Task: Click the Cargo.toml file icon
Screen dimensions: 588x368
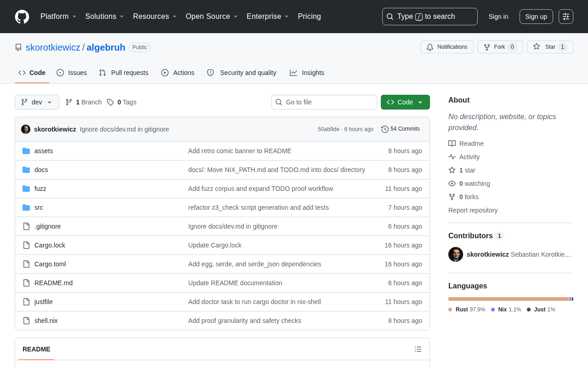Action: (26, 264)
